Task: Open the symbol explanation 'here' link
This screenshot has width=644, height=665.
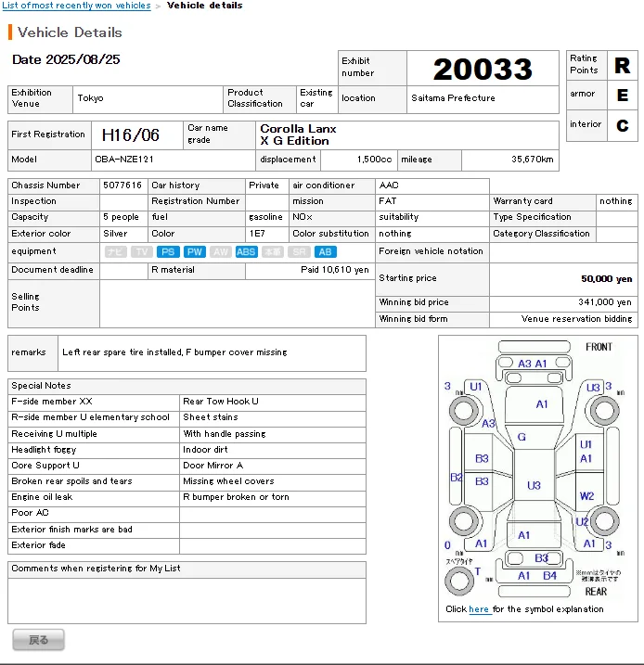Action: (x=479, y=609)
